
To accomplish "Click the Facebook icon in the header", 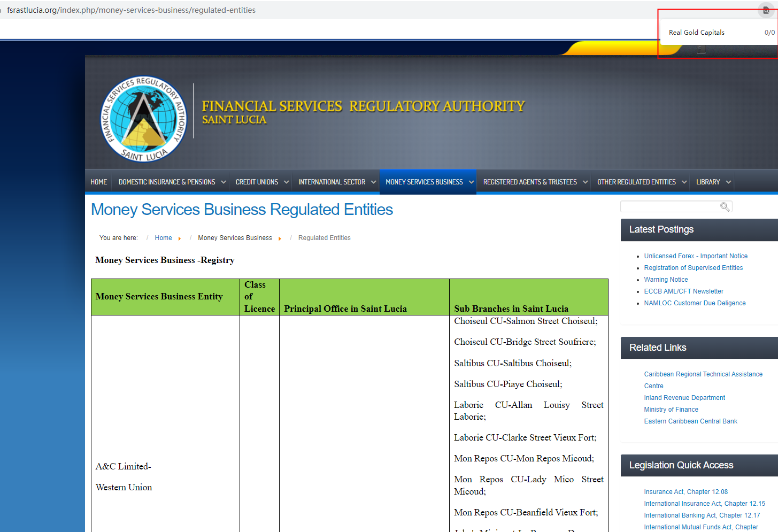I will tap(701, 50).
